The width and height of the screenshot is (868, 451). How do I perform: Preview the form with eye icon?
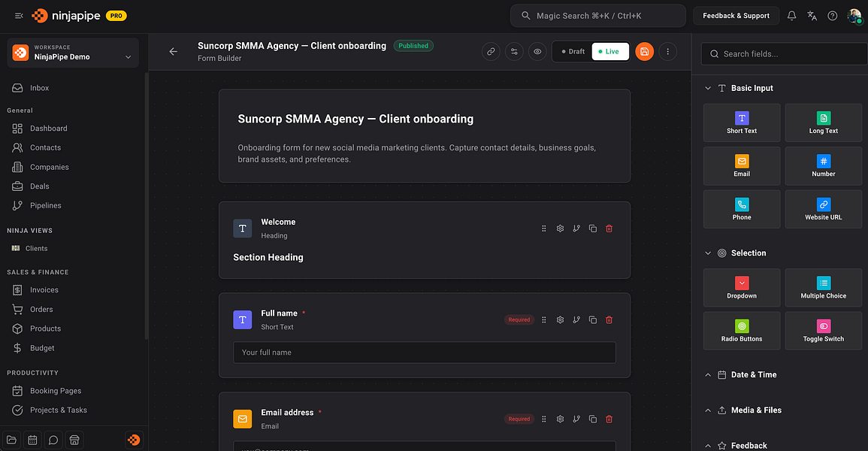pyautogui.click(x=537, y=51)
